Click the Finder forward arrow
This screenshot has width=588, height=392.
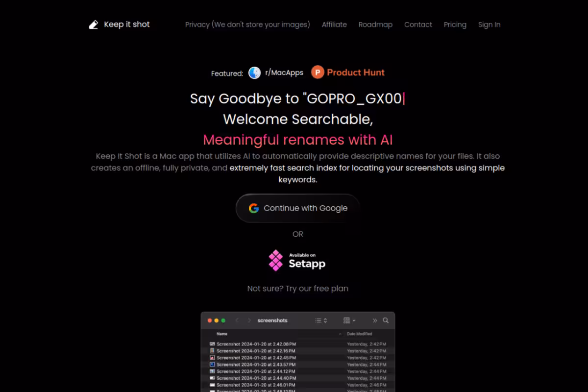(249, 320)
